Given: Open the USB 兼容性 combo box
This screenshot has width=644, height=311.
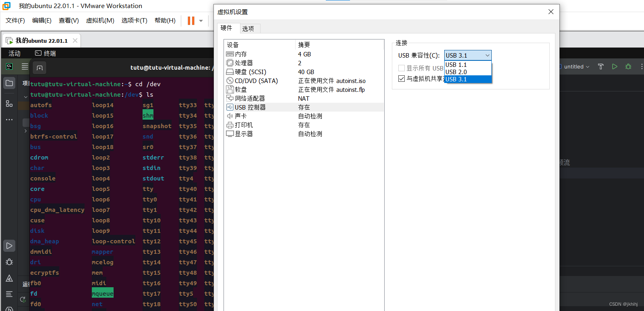Looking at the screenshot, I should [468, 55].
